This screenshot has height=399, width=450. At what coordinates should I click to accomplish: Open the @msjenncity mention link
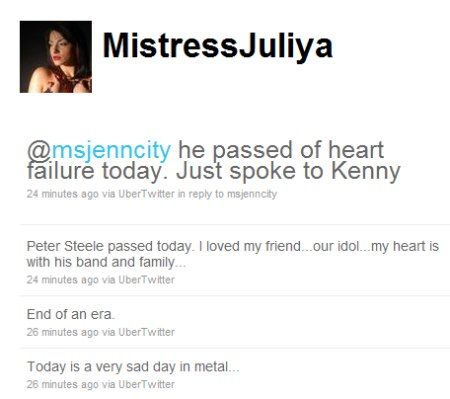pyautogui.click(x=99, y=150)
